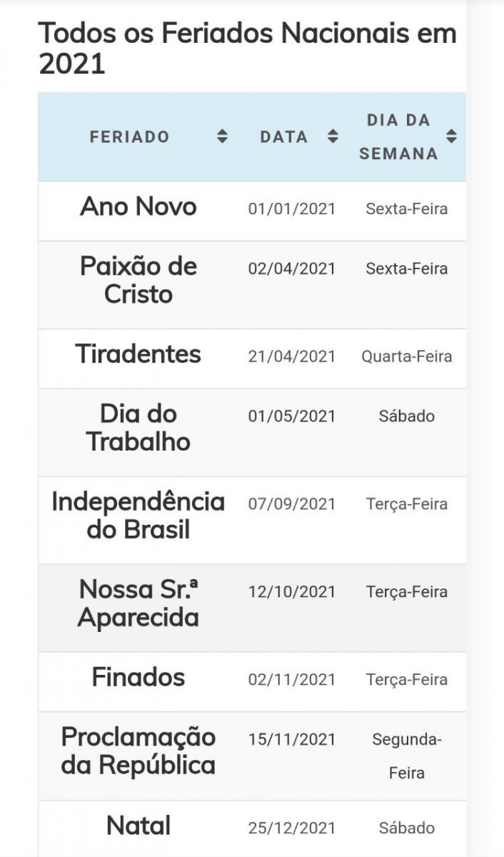504x857 pixels.
Task: Click the date 07/09/2021
Action: point(291,504)
